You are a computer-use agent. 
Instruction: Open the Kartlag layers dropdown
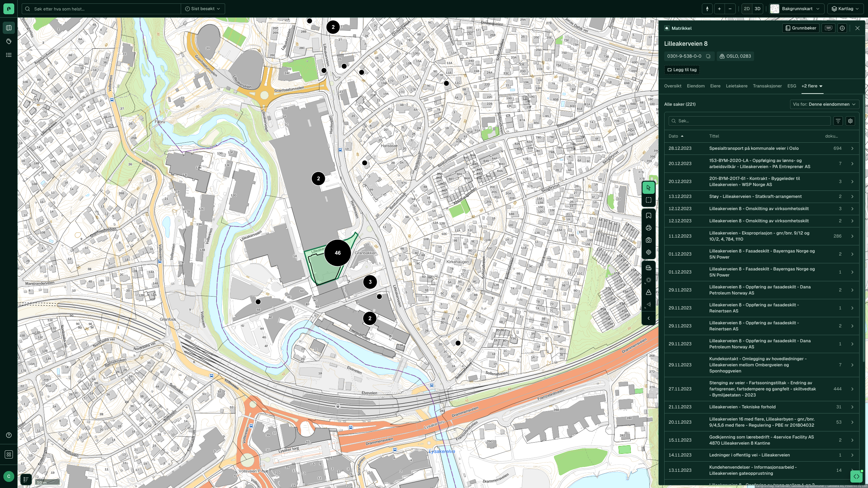[x=846, y=9]
